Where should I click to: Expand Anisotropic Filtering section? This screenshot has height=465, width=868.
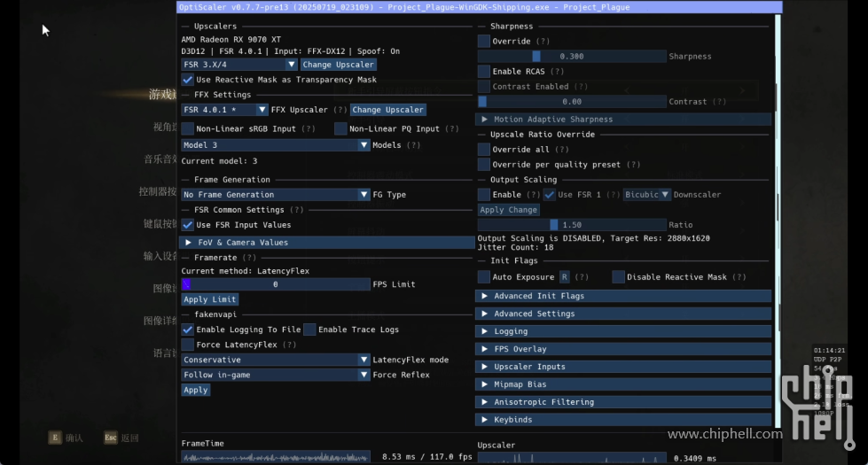623,402
